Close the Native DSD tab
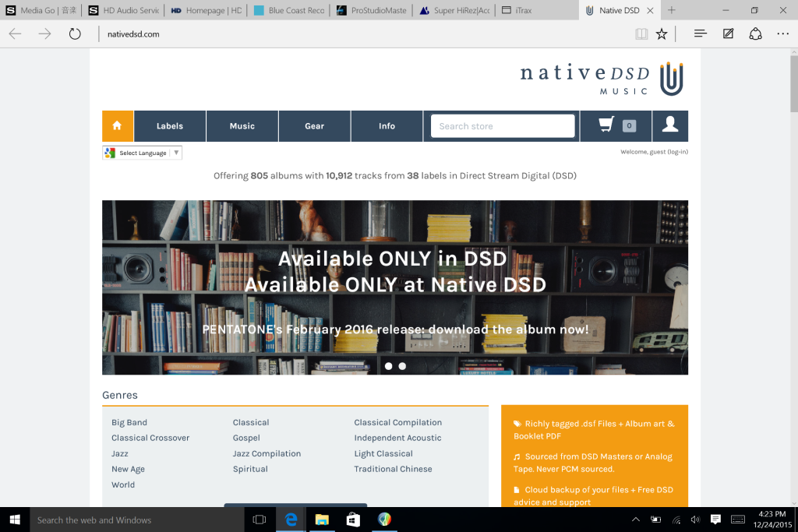798x532 pixels. click(x=650, y=10)
